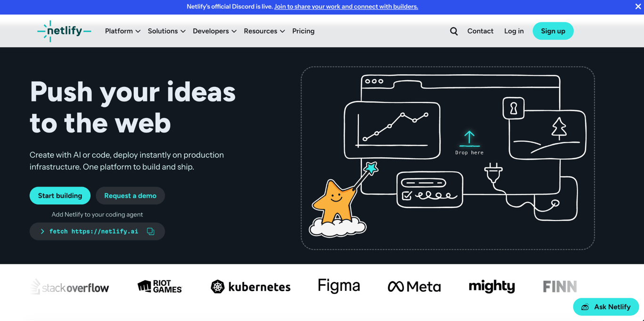
Task: Open the search magnifier icon
Action: [454, 31]
